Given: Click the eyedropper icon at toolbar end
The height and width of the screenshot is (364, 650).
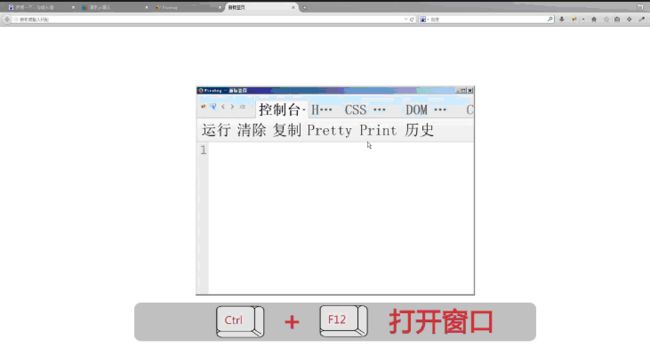Looking at the screenshot, I should click(x=641, y=19).
